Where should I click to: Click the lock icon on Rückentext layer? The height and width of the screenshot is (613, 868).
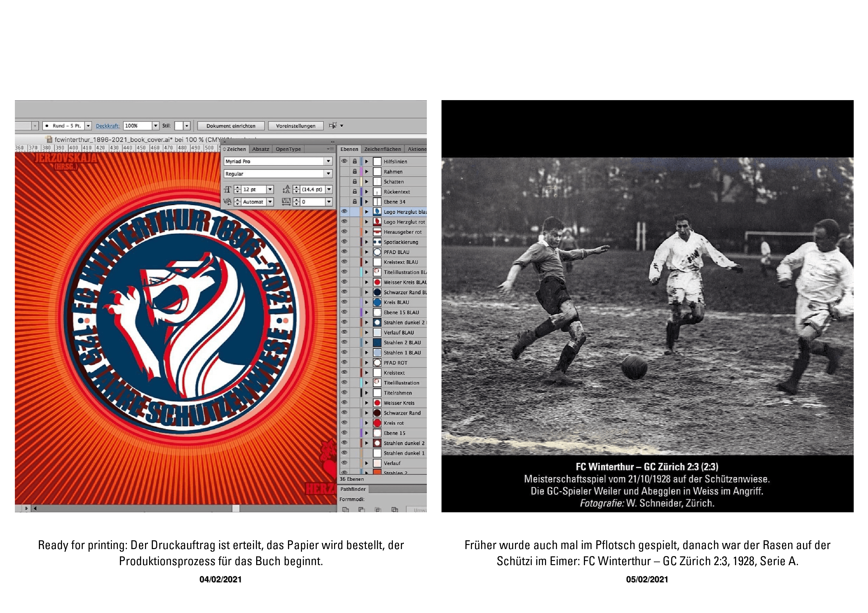click(x=354, y=192)
